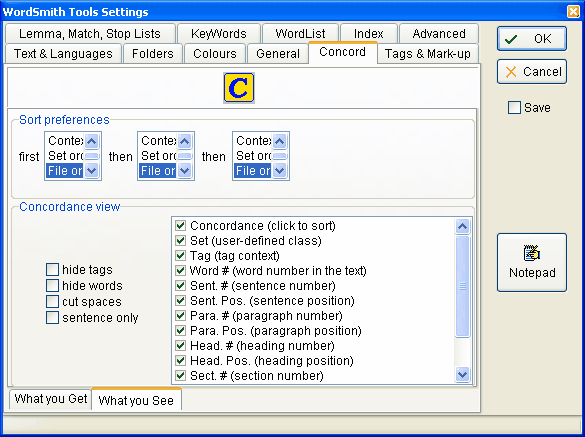This screenshot has height=437, width=585.
Task: Uncheck Head. Pos. (heading position) column
Action: [x=181, y=360]
